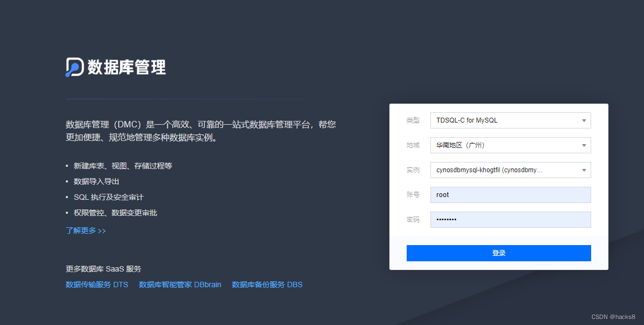Click the SQL 执行及安全审计 bullet text
The width and height of the screenshot is (644, 325).
(109, 197)
